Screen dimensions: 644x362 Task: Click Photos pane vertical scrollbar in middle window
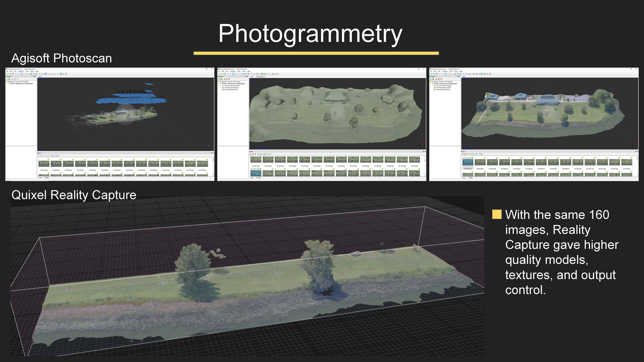coord(425,166)
